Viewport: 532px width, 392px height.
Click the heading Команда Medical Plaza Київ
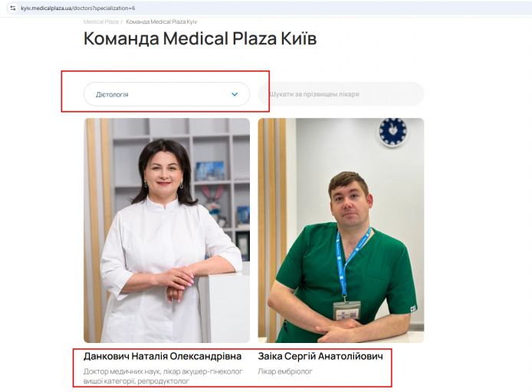pos(200,38)
